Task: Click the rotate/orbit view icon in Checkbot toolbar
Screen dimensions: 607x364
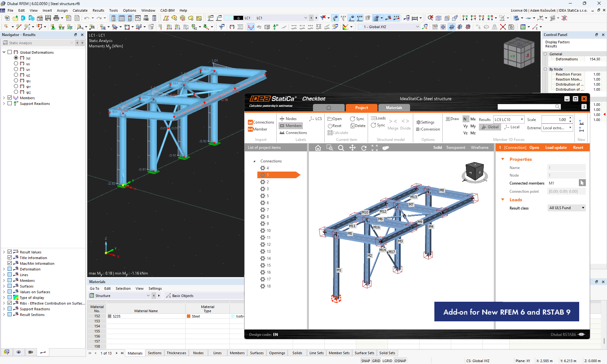Action: 364,148
